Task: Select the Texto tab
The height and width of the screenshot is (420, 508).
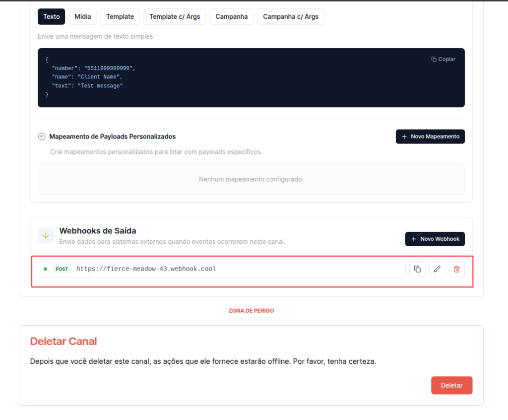Action: 51,16
